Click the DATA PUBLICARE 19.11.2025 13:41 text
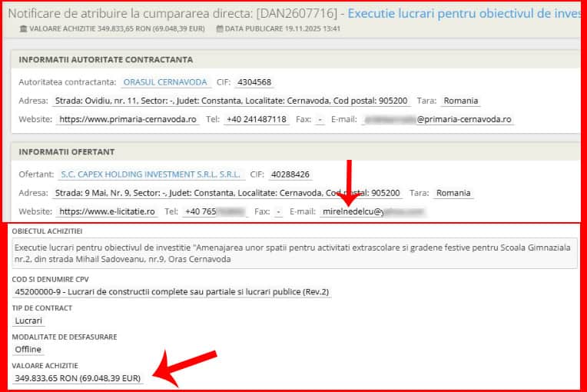Screen dimensions: 587x392 coord(282,28)
